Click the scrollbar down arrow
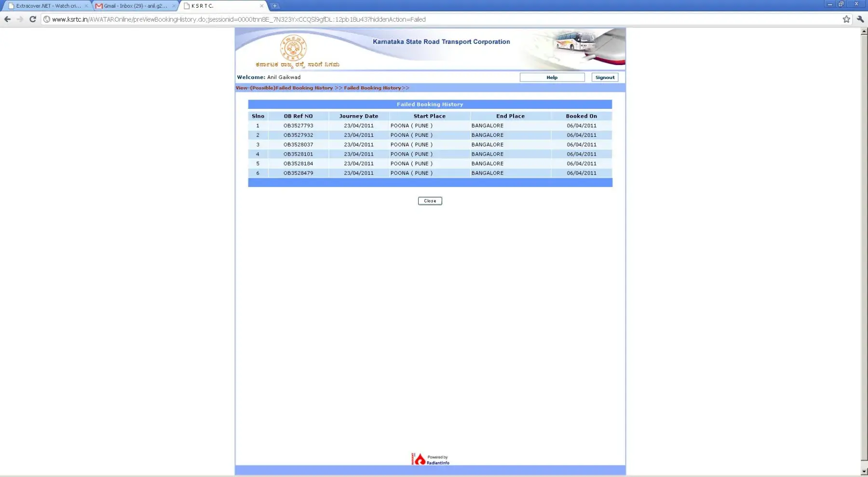The height and width of the screenshot is (477, 868). point(864,471)
